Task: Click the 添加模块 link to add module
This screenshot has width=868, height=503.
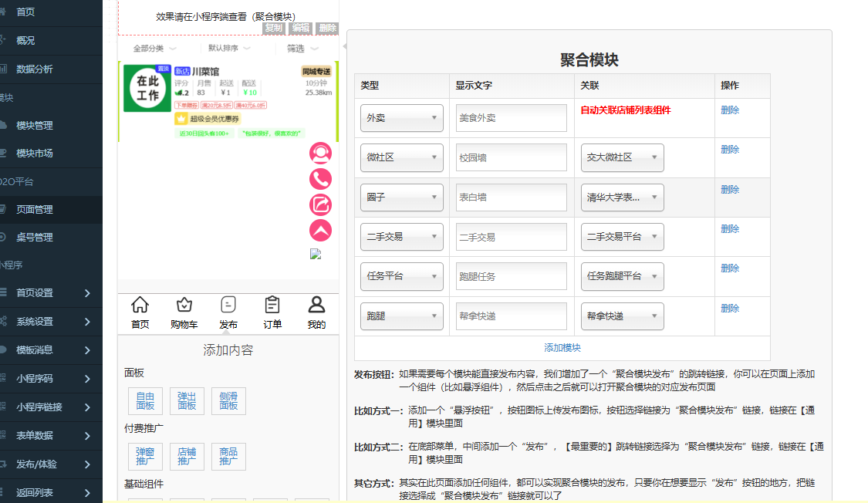Action: [x=561, y=348]
